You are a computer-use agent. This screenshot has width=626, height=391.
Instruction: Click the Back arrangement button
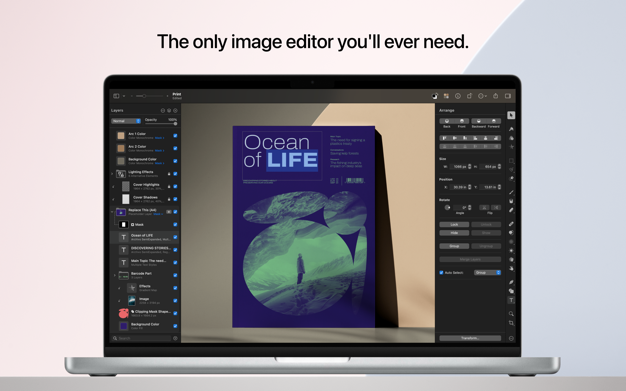(x=447, y=121)
